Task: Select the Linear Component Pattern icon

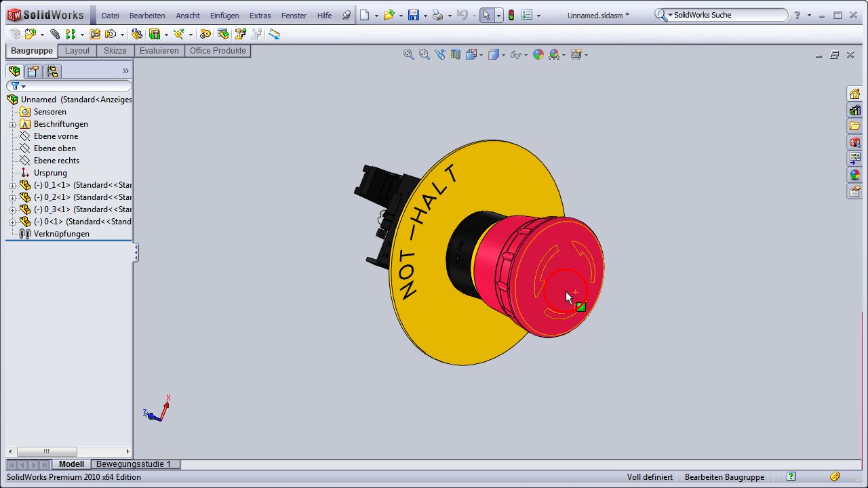Action: (x=71, y=34)
